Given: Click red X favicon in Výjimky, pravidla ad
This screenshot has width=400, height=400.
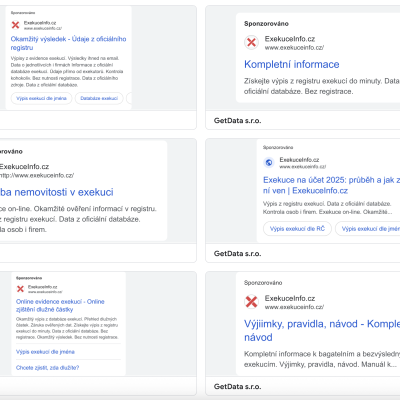Looking at the screenshot, I should pyautogui.click(x=251, y=302).
